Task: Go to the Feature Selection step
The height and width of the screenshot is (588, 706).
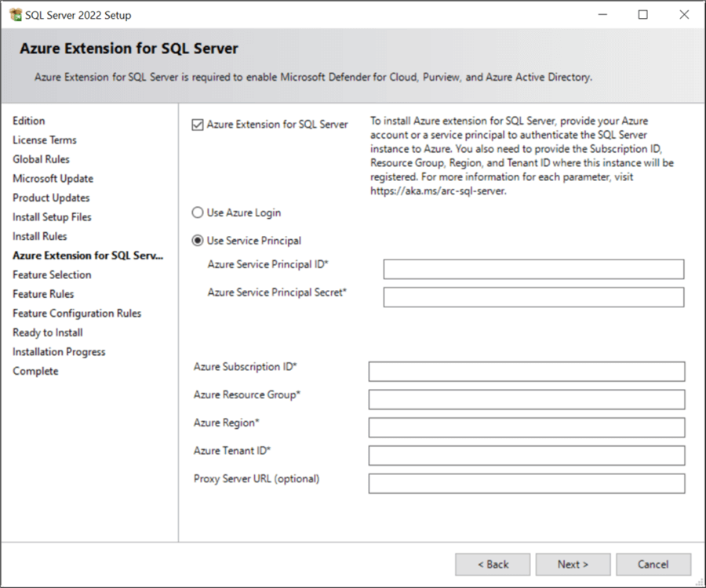Action: pyautogui.click(x=51, y=274)
